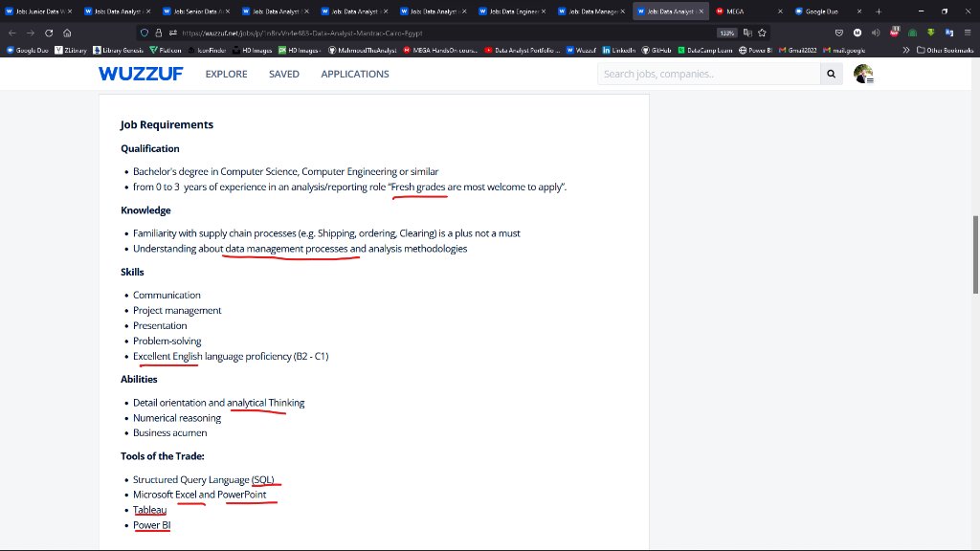Expand the Other Bookmarks folder

(945, 50)
